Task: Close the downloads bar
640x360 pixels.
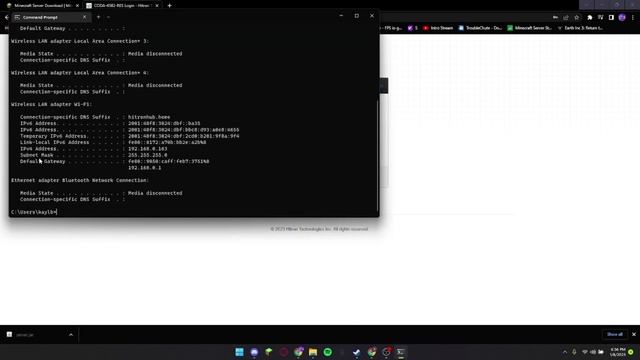Action: pos(634,334)
